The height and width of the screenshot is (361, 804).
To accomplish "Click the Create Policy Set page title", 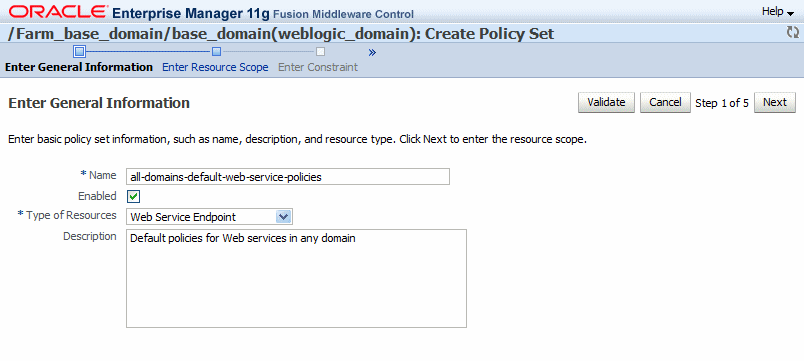I will [282, 34].
